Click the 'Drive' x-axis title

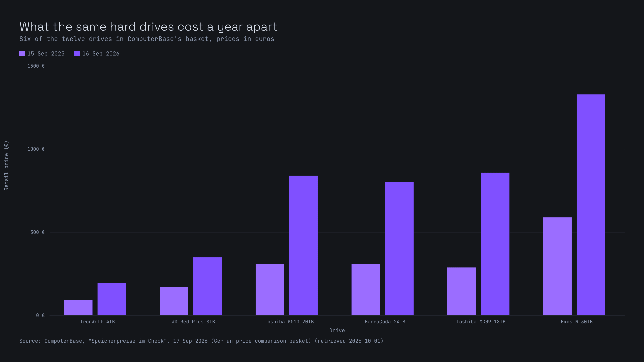click(337, 330)
